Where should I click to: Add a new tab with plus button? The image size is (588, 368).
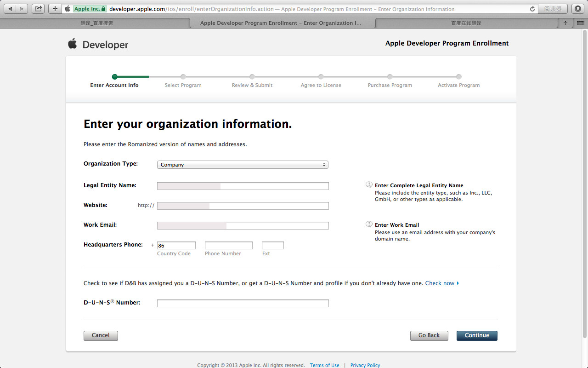[x=565, y=23]
